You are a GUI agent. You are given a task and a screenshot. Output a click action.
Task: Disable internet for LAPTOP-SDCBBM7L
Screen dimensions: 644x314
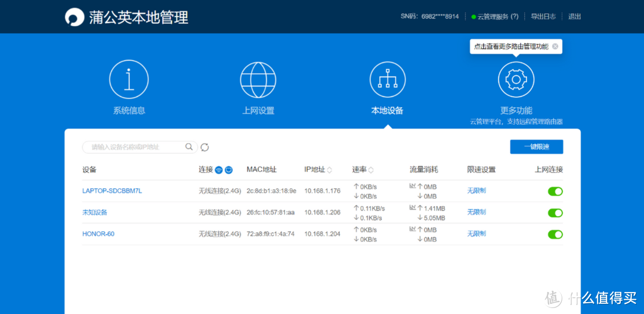pos(555,191)
